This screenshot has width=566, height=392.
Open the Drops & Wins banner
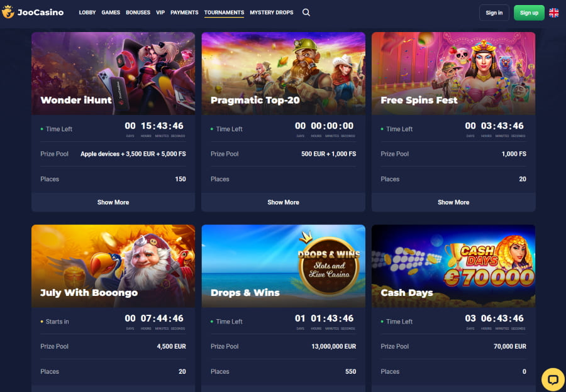click(284, 266)
